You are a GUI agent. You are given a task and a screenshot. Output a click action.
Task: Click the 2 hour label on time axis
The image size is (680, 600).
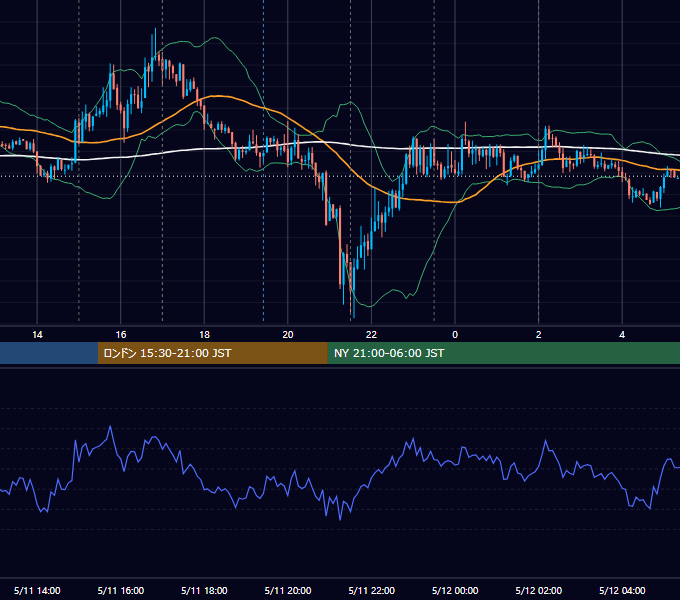pyautogui.click(x=539, y=335)
